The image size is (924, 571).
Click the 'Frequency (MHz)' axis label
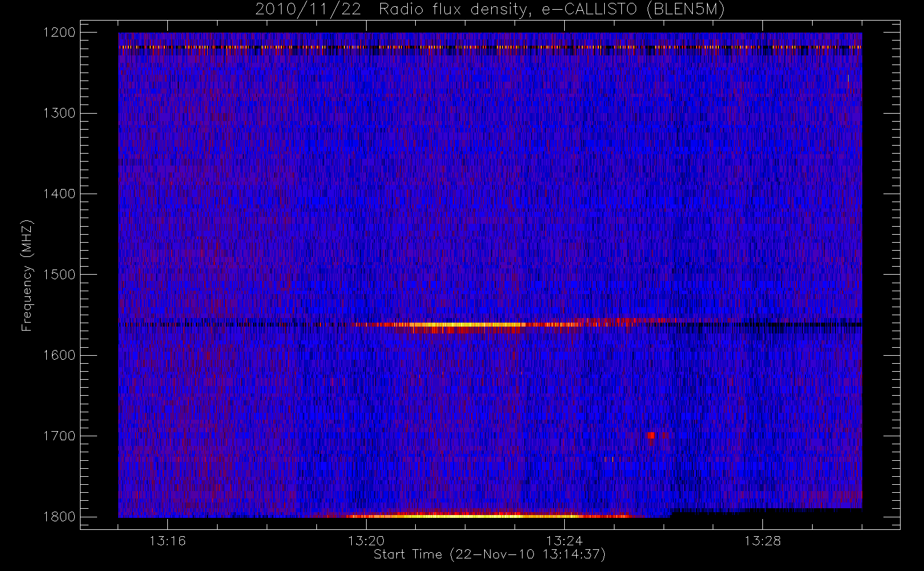(27, 275)
